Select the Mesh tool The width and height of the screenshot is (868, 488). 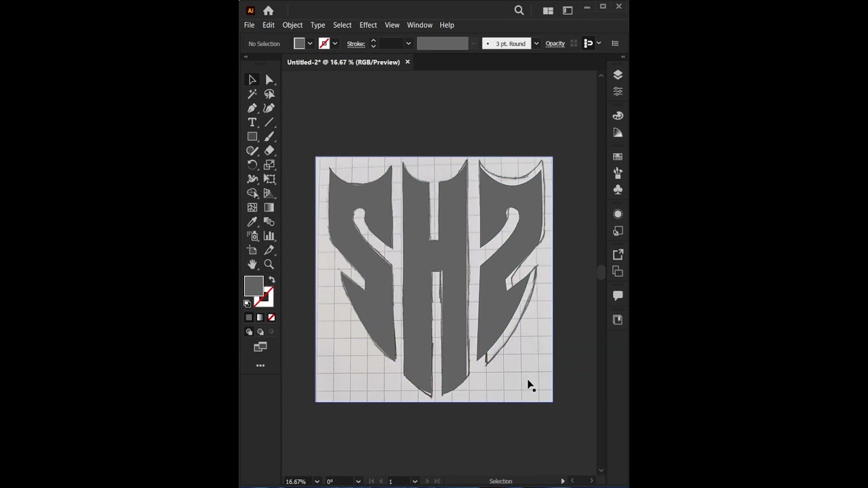[x=252, y=207]
